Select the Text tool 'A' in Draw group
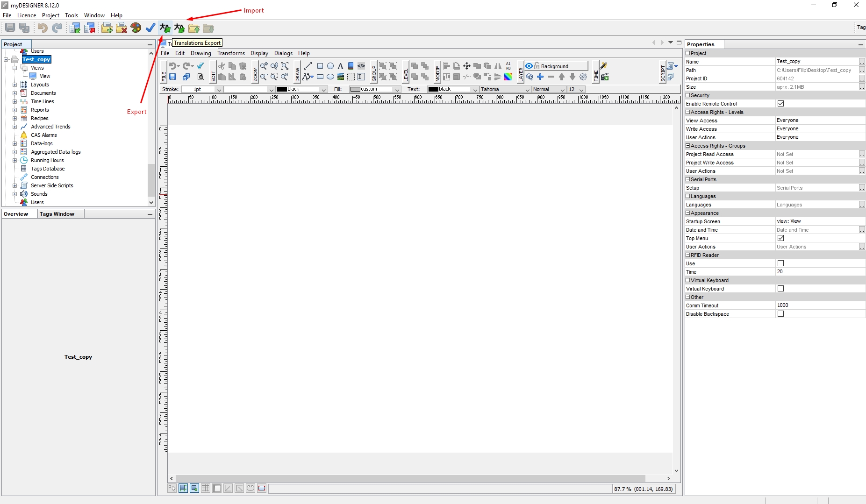Image resolution: width=866 pixels, height=504 pixels. tap(340, 66)
